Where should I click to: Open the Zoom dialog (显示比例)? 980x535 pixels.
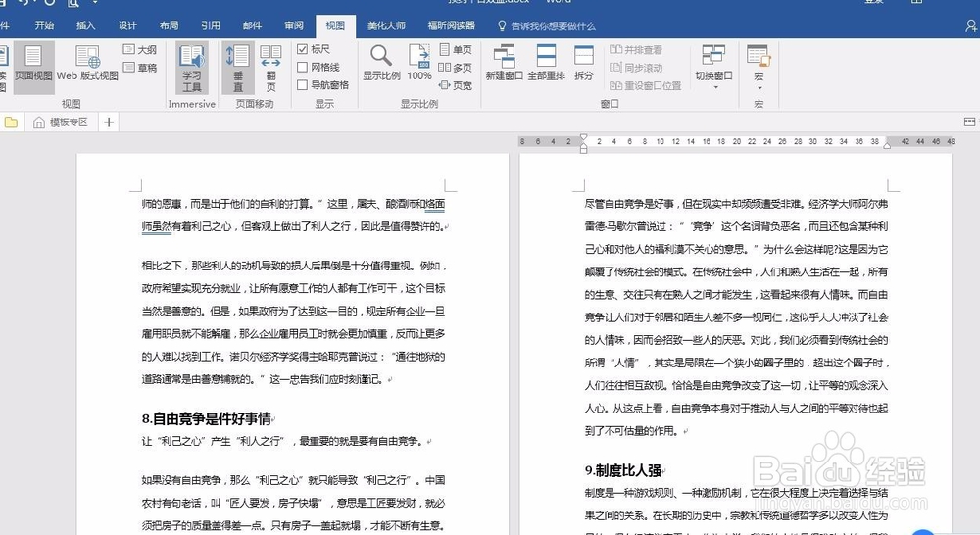click(381, 63)
